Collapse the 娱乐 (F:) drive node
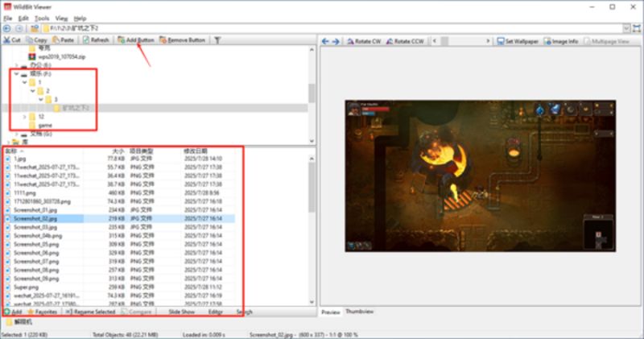Viewport: 644px width, 339px height. pyautogui.click(x=16, y=74)
